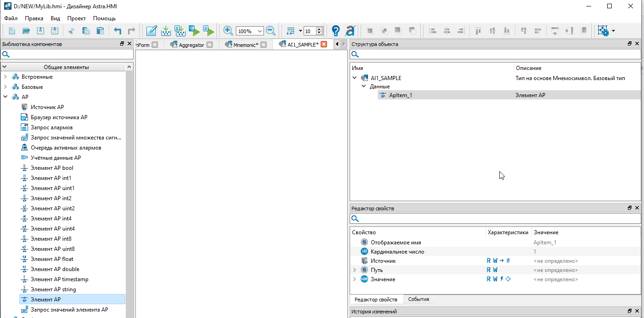Click the component library search field
The width and height of the screenshot is (644, 318).
point(67,54)
